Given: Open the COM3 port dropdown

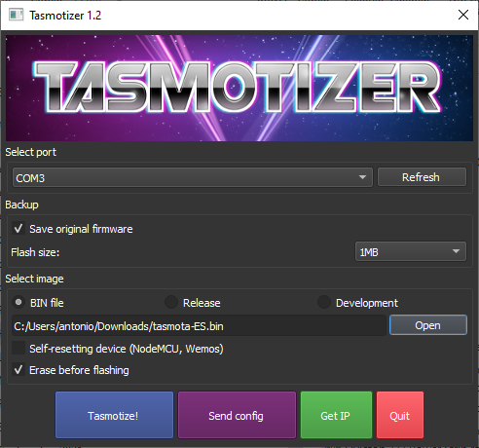Looking at the screenshot, I should pos(193,177).
